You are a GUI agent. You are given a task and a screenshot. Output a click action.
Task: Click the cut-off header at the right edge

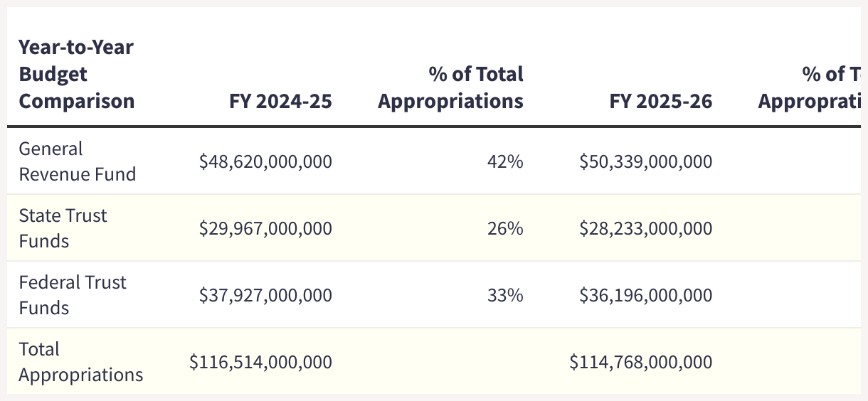pos(810,87)
